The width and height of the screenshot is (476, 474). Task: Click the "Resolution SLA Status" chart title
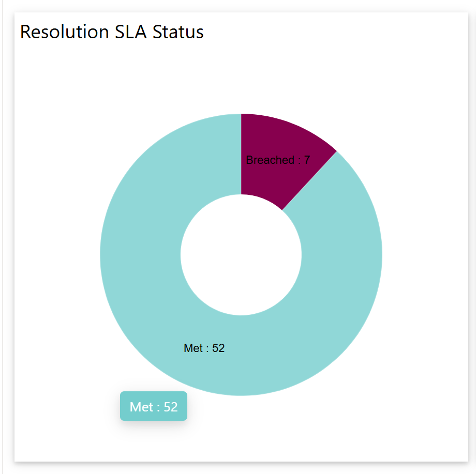[x=112, y=32]
